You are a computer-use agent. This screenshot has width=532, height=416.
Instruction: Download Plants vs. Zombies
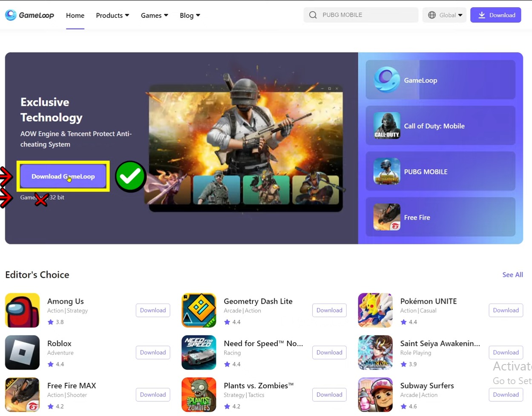pyautogui.click(x=329, y=395)
